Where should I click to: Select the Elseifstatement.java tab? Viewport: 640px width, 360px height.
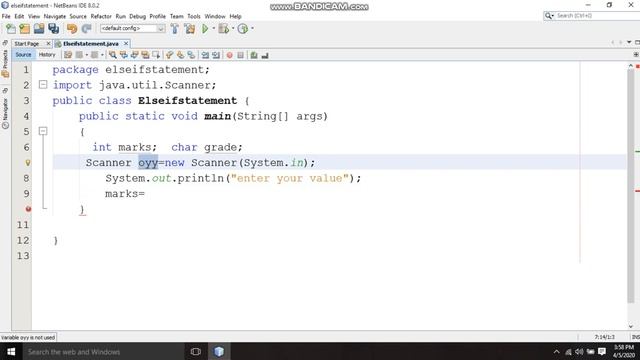[91, 43]
